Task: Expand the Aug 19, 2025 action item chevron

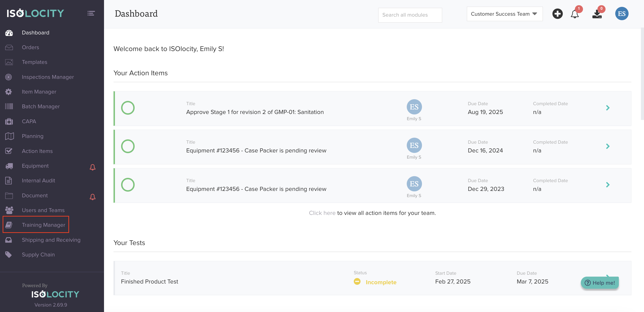Action: tap(608, 108)
